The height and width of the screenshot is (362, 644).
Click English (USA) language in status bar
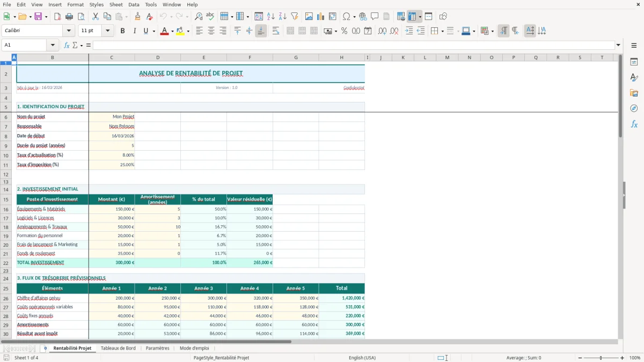point(362,358)
